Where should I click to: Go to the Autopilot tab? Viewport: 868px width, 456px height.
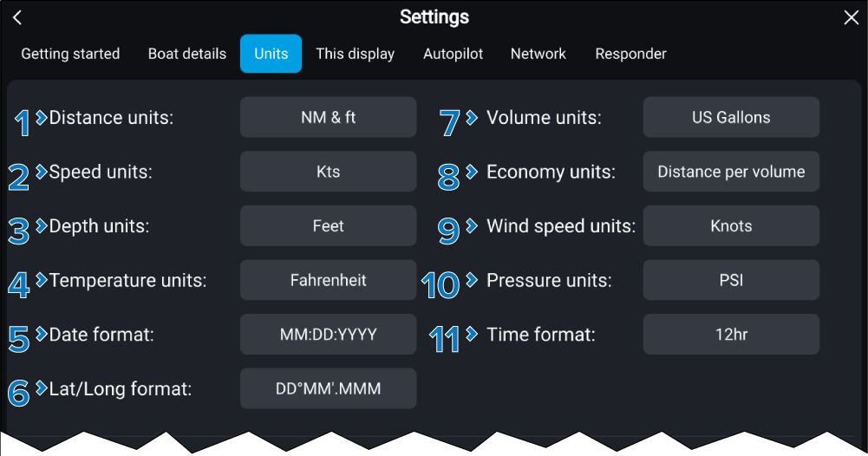pos(453,54)
